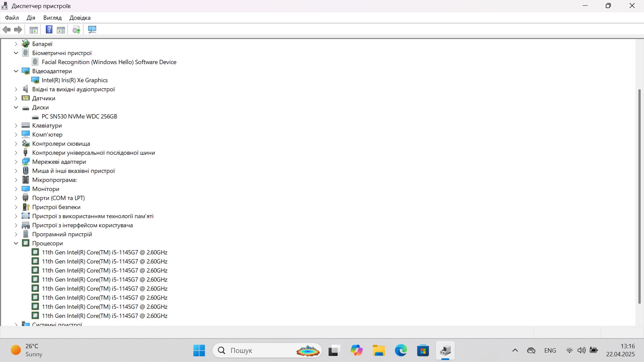This screenshot has height=362, width=644.
Task: Click the Клавіатури keyboard icon
Action: click(x=26, y=125)
